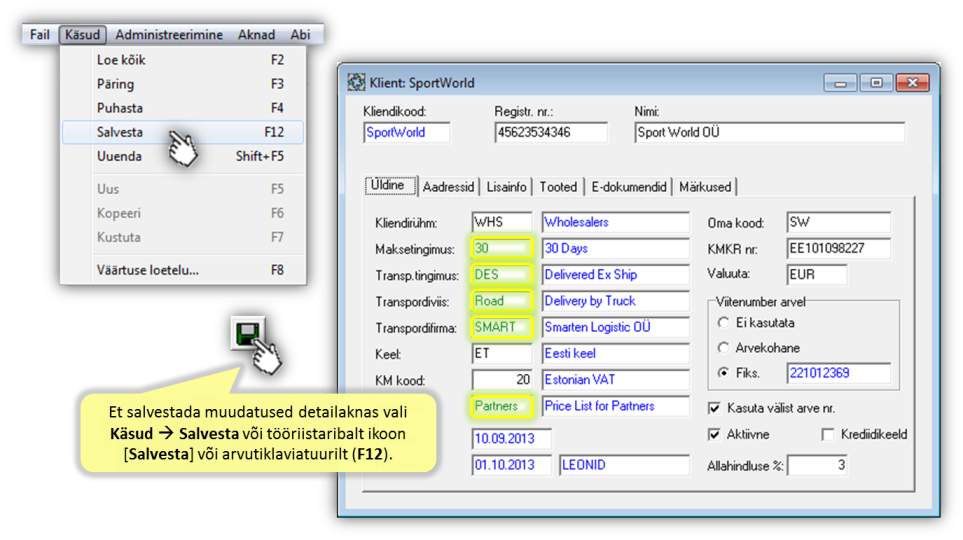Select Väärtuse loetelu... menu entry
Image resolution: width=963 pixels, height=540 pixels.
183,270
